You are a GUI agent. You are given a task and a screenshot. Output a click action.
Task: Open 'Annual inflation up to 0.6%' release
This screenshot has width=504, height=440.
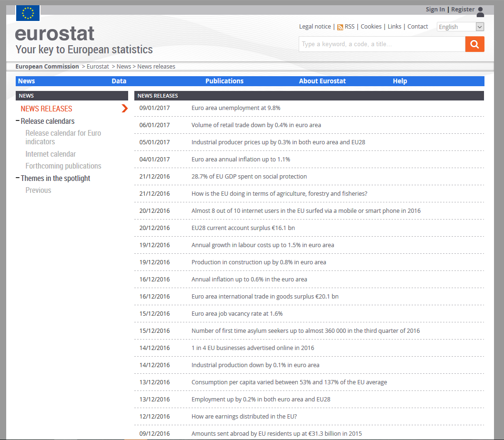coord(249,280)
